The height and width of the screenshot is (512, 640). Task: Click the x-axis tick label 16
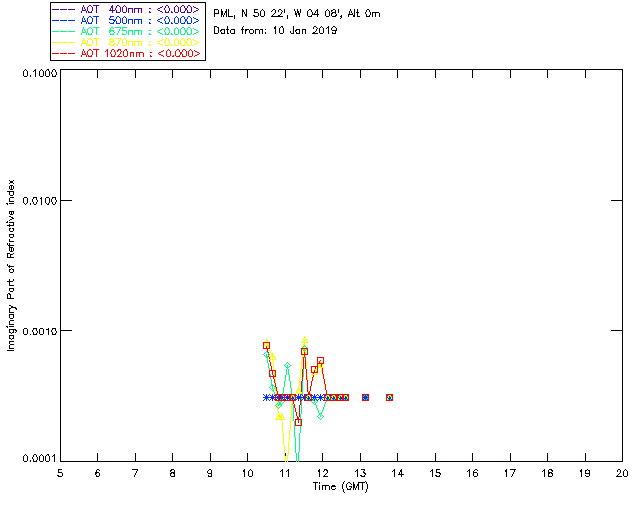[472, 473]
